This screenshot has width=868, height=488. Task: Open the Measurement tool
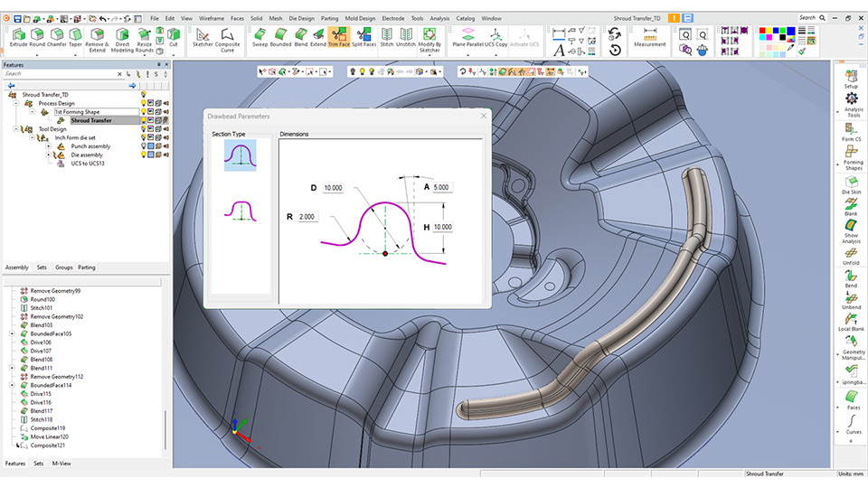pyautogui.click(x=650, y=38)
